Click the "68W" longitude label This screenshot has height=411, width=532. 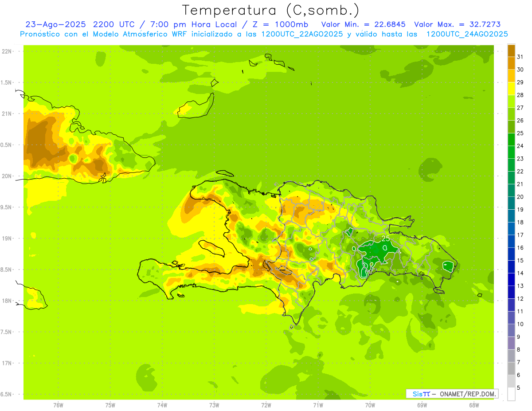tap(474, 405)
